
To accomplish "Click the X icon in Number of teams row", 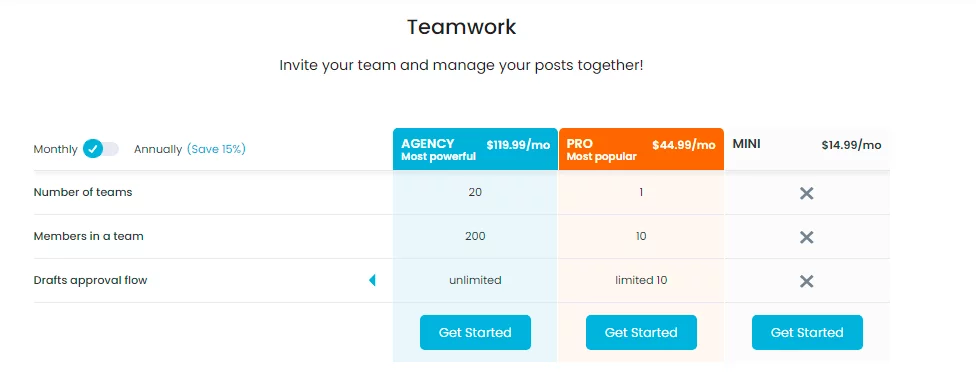I will (807, 194).
